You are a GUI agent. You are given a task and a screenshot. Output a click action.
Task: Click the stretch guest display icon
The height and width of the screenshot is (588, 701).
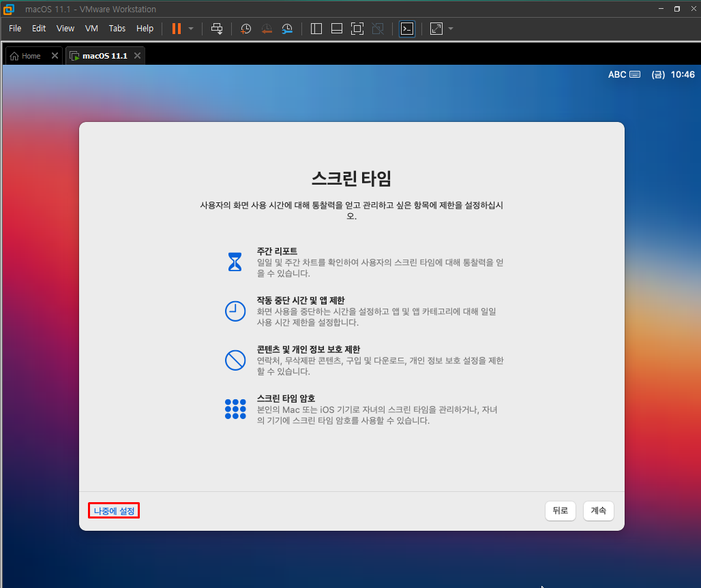click(x=436, y=29)
